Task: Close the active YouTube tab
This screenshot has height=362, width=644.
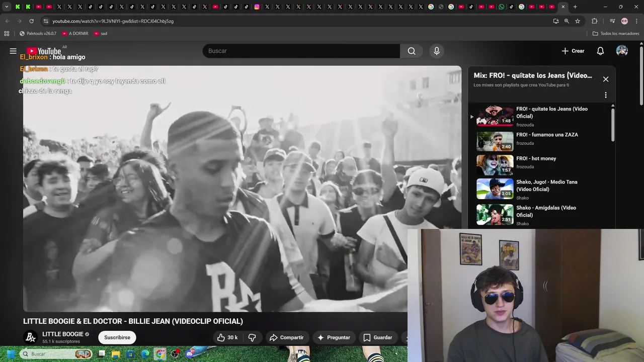Action: [563, 7]
